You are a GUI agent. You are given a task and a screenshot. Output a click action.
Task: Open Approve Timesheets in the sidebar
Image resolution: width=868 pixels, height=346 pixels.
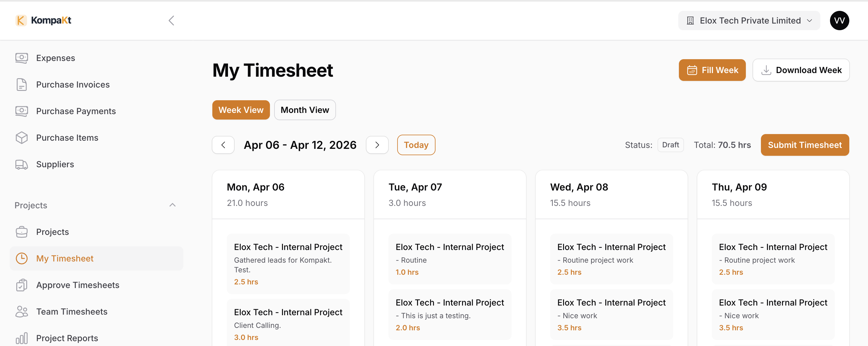[96, 285]
